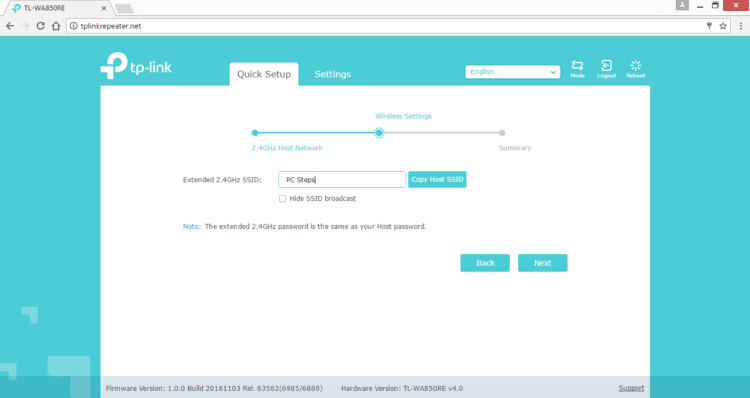Close the TL-WA850RE browser tab
Viewport: 750px width, 398px height.
point(104,8)
